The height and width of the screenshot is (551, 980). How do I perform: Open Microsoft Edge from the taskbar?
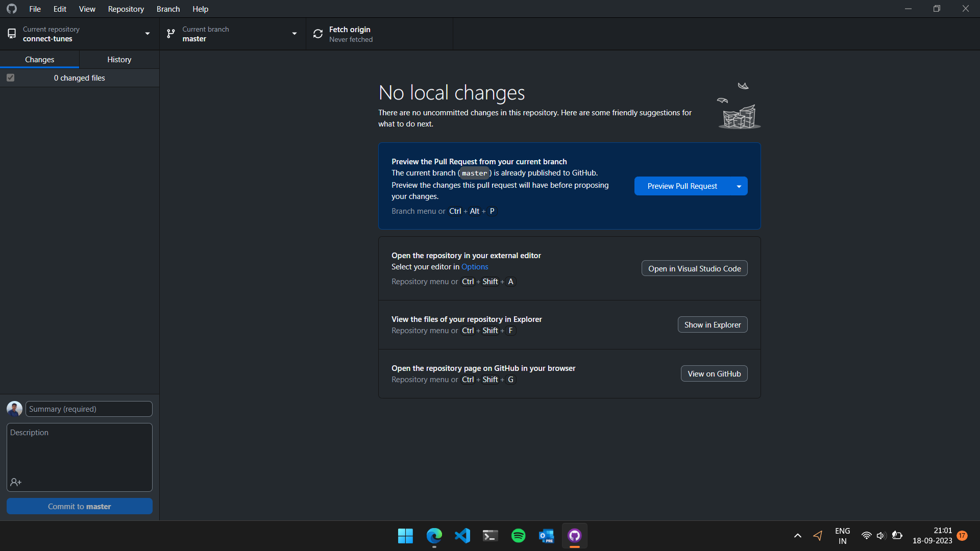point(434,536)
